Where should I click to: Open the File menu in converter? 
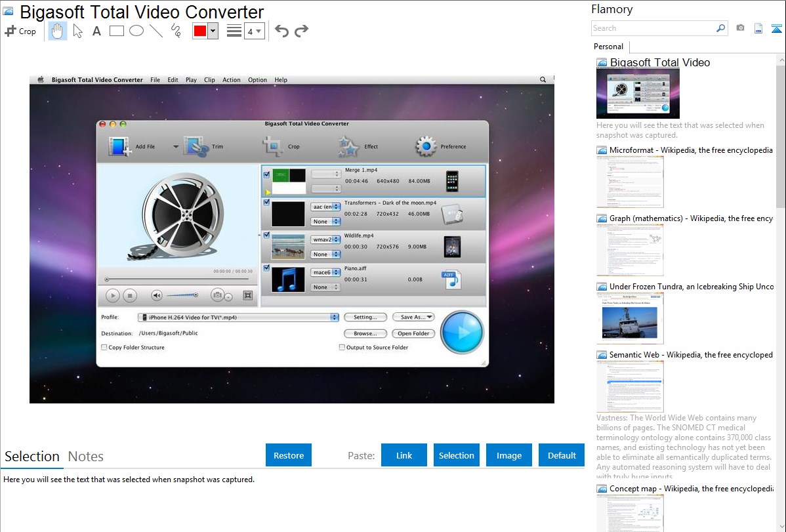coord(155,80)
